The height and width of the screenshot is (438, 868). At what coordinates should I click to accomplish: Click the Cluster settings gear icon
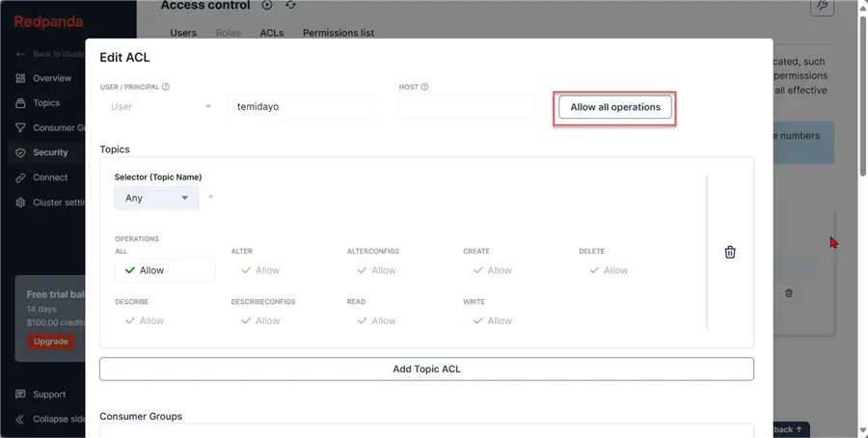pyautogui.click(x=20, y=203)
